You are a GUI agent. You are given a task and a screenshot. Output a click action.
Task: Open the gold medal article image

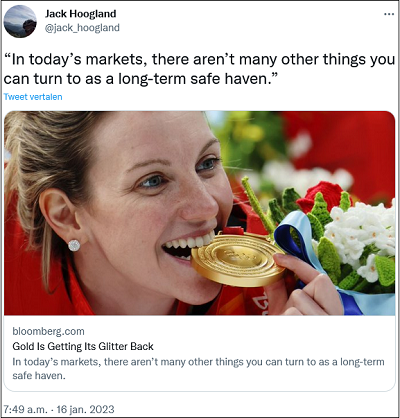pyautogui.click(x=199, y=213)
